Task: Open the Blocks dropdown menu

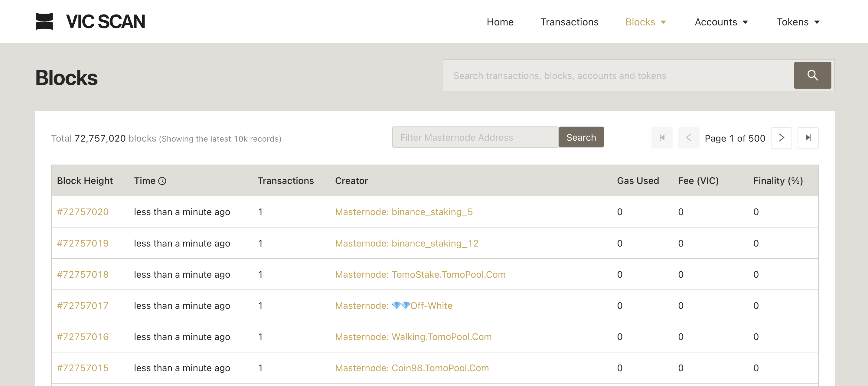Action: pos(645,22)
